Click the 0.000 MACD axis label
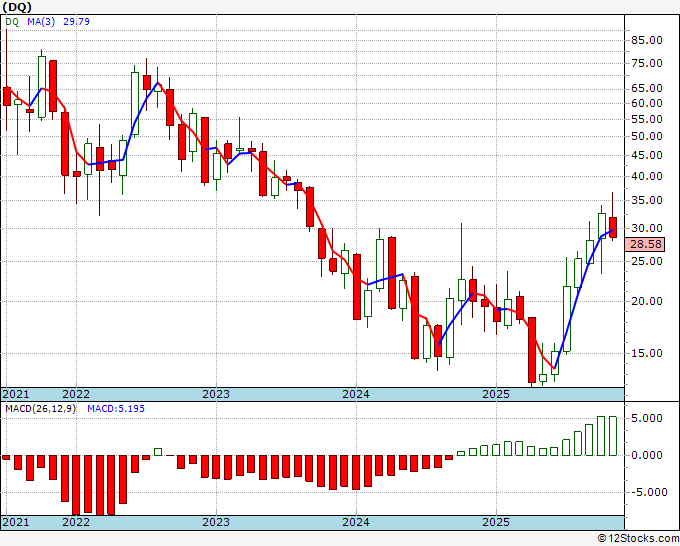 coord(647,455)
